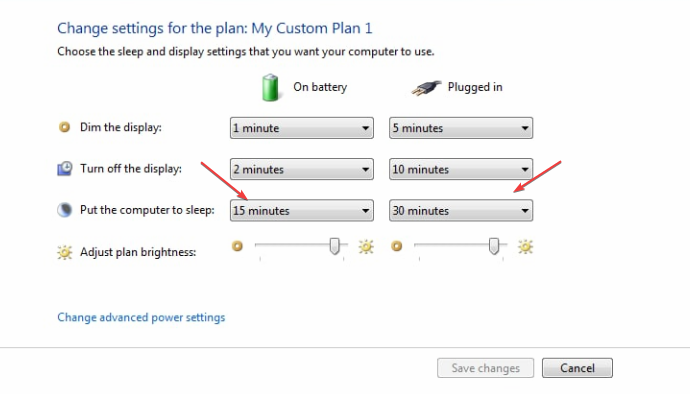Open the 15 minutes sleep dropdown
The height and width of the screenshot is (394, 690).
(302, 210)
